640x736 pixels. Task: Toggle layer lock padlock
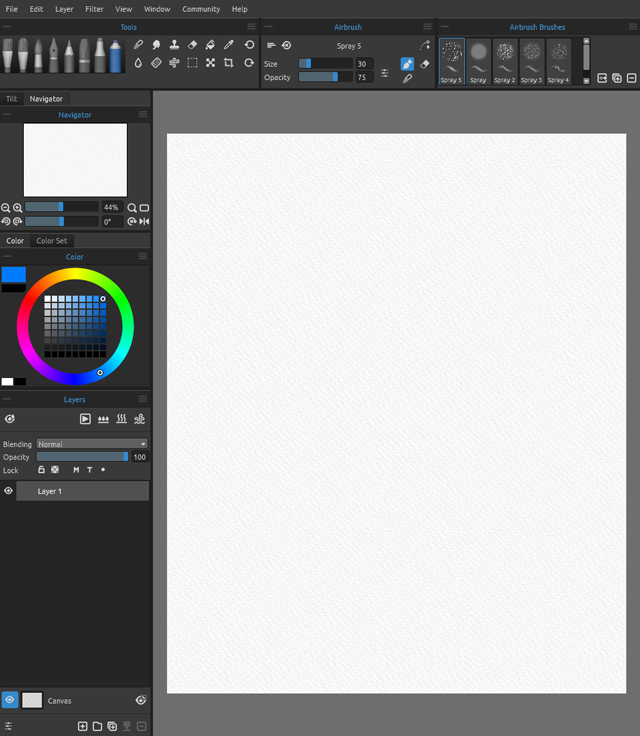tap(41, 469)
